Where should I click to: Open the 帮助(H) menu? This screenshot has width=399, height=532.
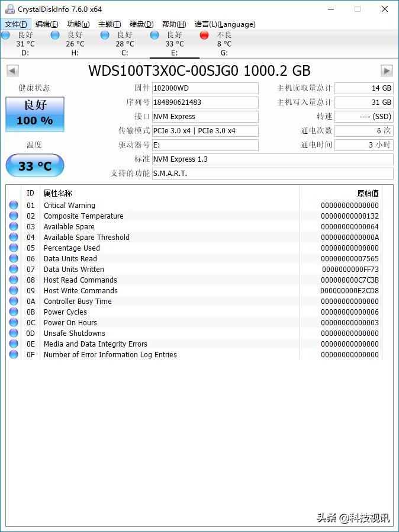point(174,24)
